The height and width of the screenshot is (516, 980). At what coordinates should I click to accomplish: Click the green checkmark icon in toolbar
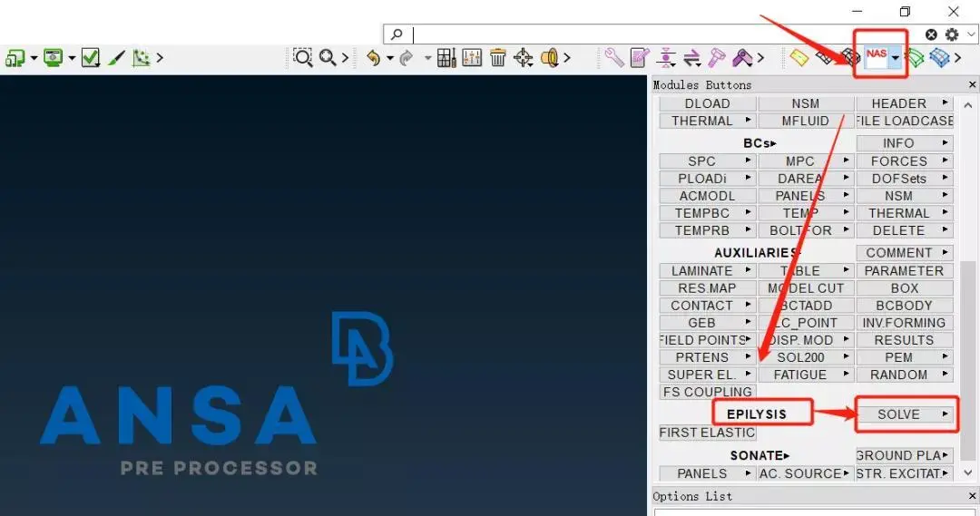[91, 58]
